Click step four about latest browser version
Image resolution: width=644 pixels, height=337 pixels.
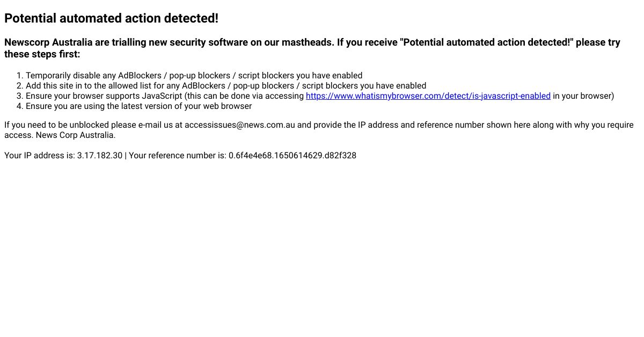click(x=138, y=106)
